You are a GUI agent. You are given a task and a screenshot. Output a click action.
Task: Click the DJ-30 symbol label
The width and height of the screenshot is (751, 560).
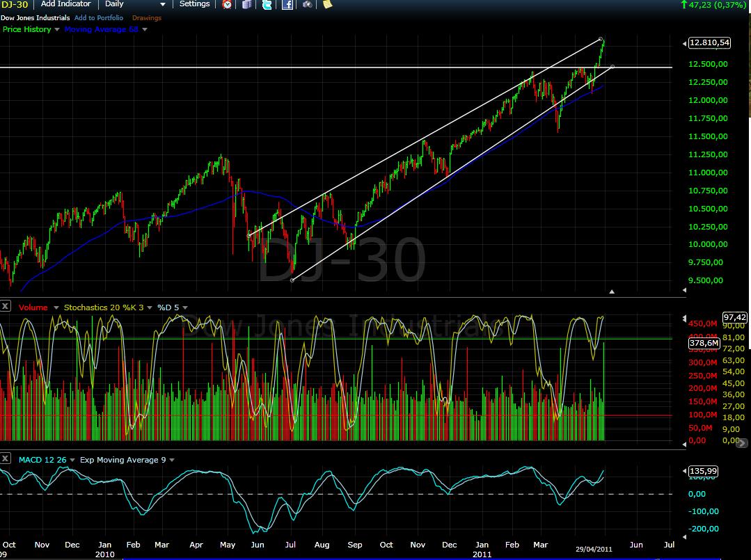[15, 4]
